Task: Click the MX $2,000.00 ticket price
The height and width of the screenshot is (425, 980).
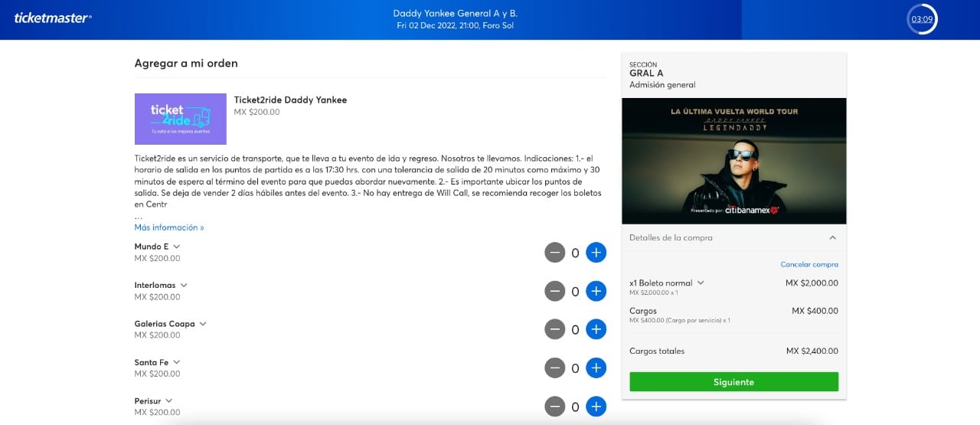Action: [812, 283]
